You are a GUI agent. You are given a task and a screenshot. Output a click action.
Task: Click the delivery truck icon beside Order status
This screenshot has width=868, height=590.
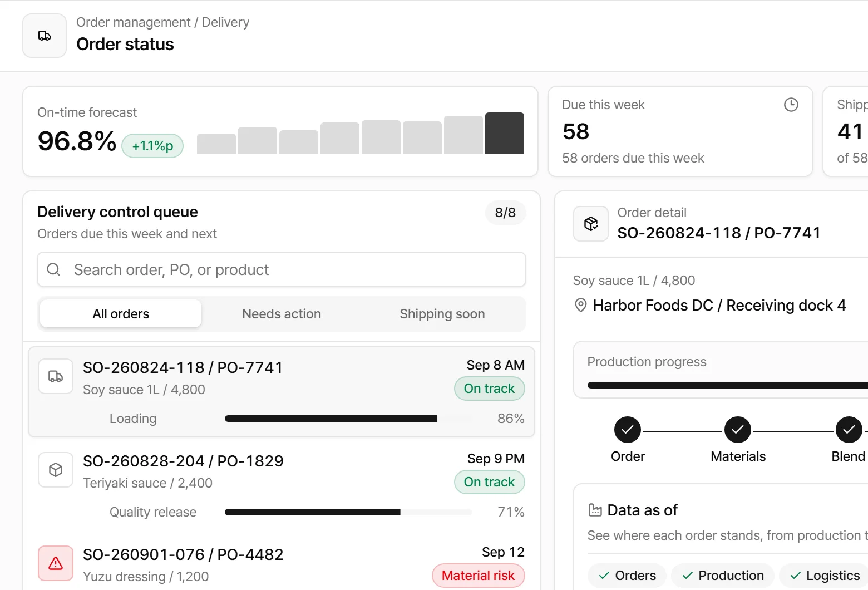(x=45, y=36)
